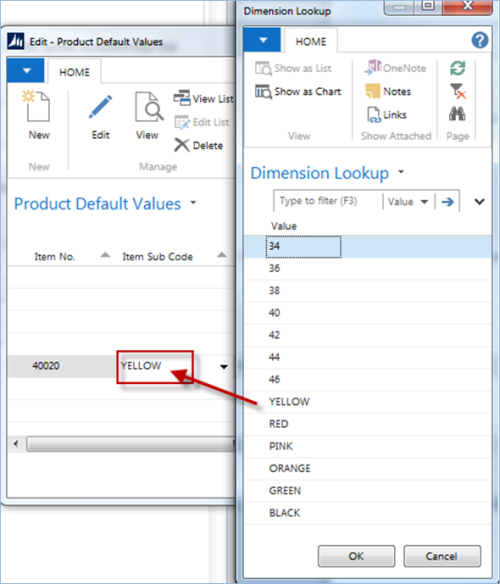
Task: Click the OK button
Action: coord(356,556)
